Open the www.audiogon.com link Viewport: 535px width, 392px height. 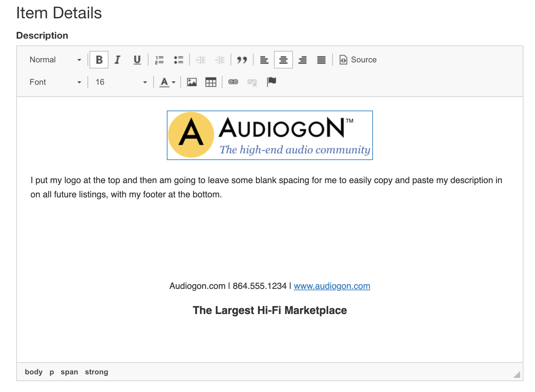tap(332, 286)
